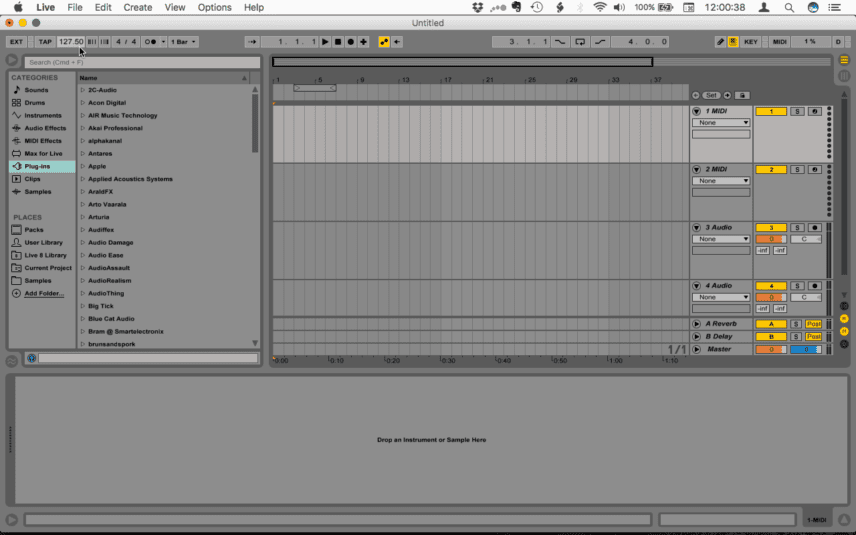Toggle MIDI Map Mode switch
856x535 pixels.
(x=780, y=41)
